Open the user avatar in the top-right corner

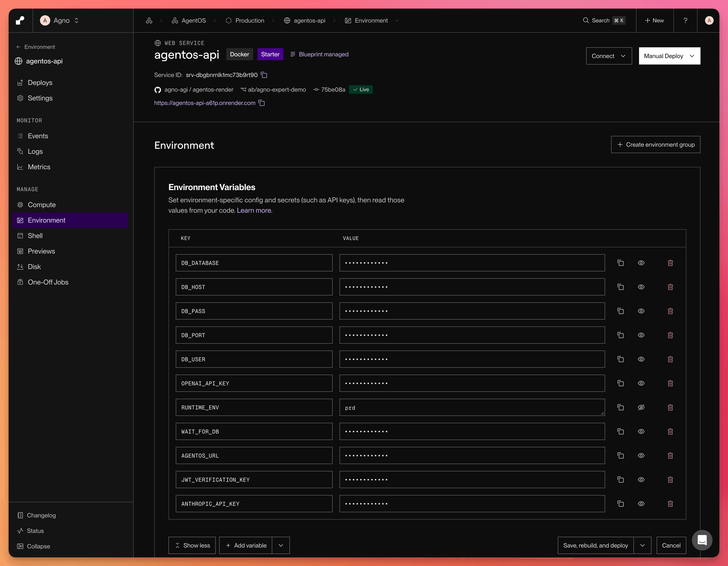709,20
